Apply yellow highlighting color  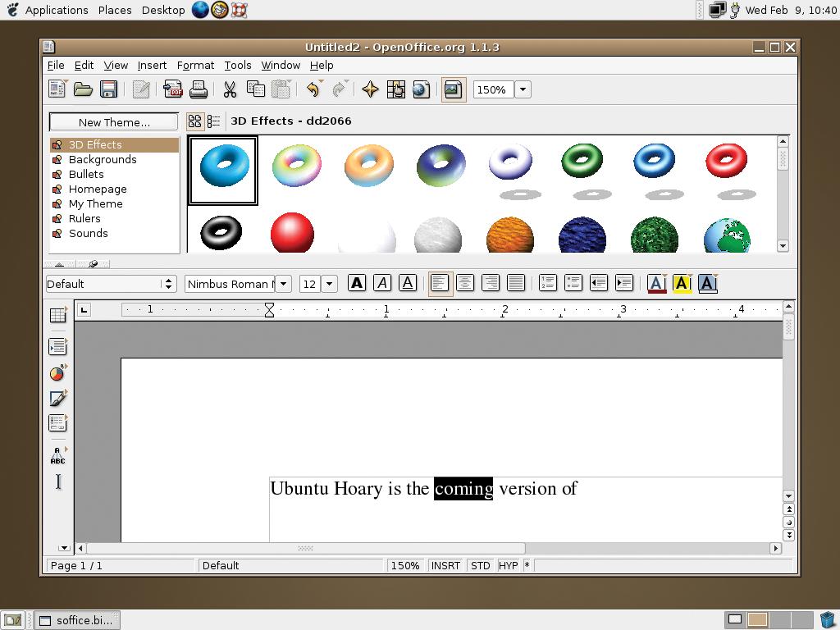click(682, 283)
